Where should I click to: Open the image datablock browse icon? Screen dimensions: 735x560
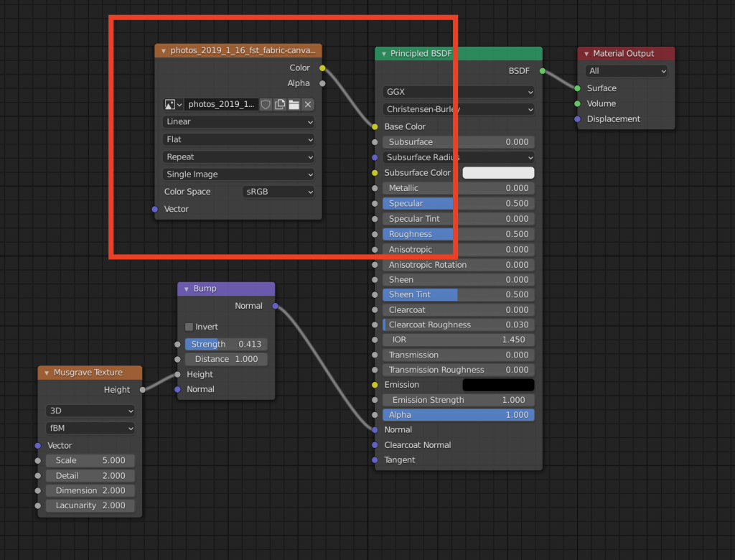(173, 105)
